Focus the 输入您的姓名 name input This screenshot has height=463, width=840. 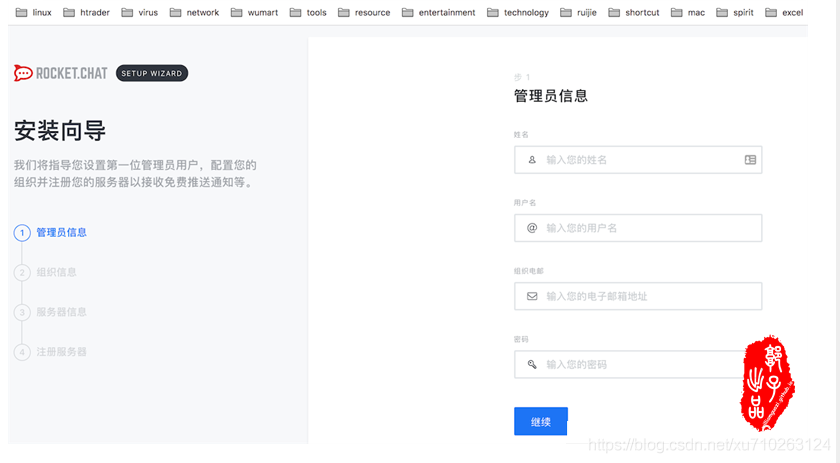point(638,160)
